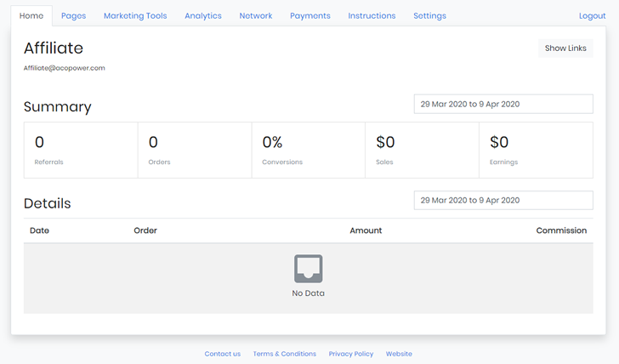Select the Network tab
This screenshot has height=364, width=619.
(x=256, y=16)
